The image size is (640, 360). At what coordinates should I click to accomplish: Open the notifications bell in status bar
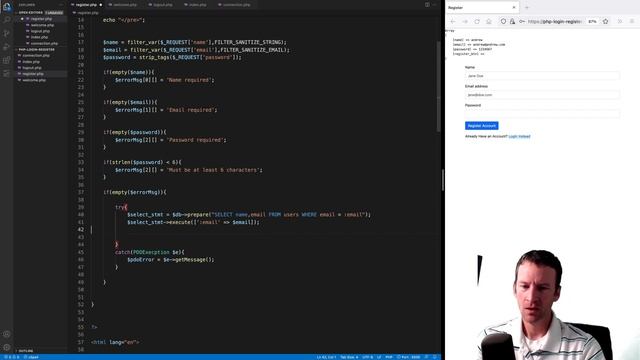click(x=435, y=357)
